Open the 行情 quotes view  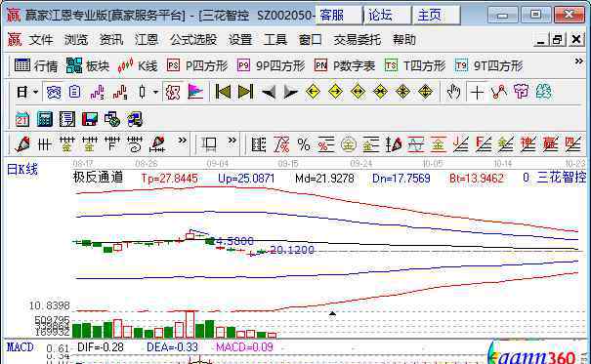click(x=36, y=66)
